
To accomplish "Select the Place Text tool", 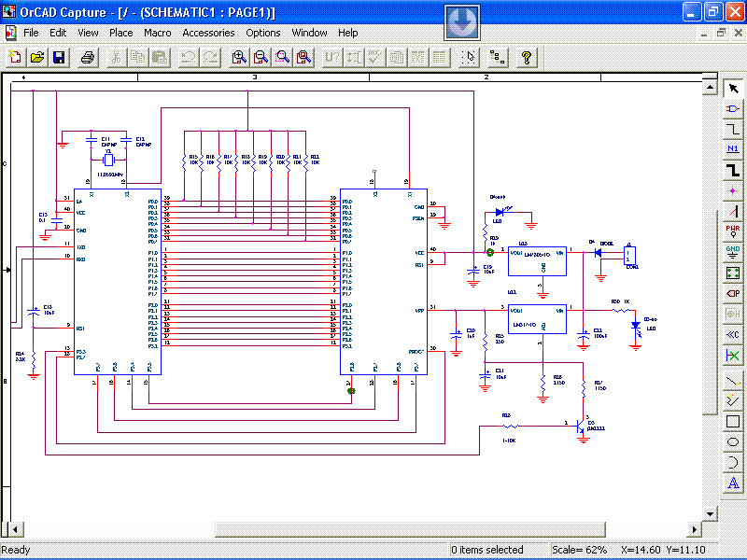I will coord(734,483).
